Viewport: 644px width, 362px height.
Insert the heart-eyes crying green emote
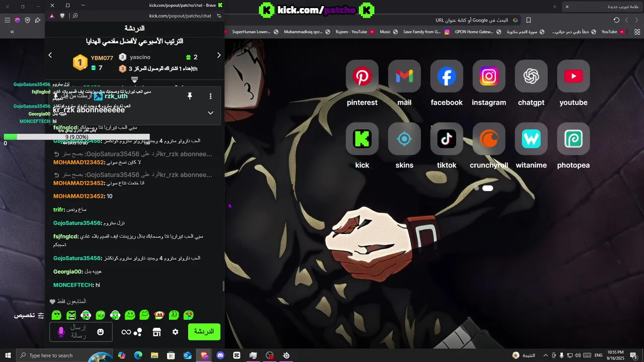(x=189, y=315)
